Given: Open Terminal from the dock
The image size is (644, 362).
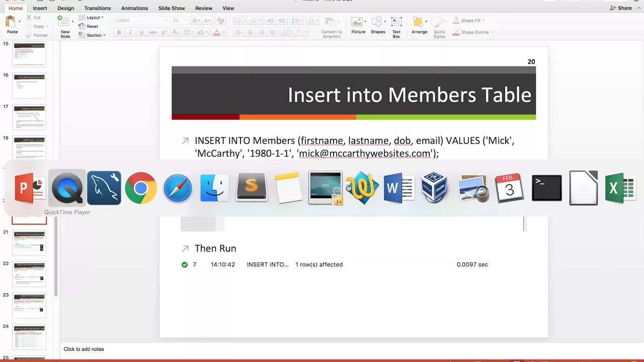Looking at the screenshot, I should click(x=547, y=188).
